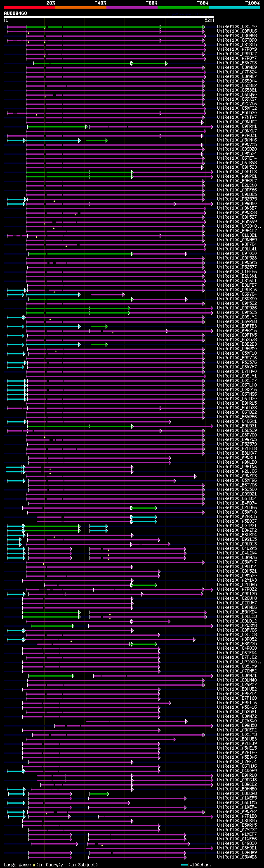Open hit UniRef100_B3V758
The width and height of the screenshot is (264, 868).
[x=237, y=63]
